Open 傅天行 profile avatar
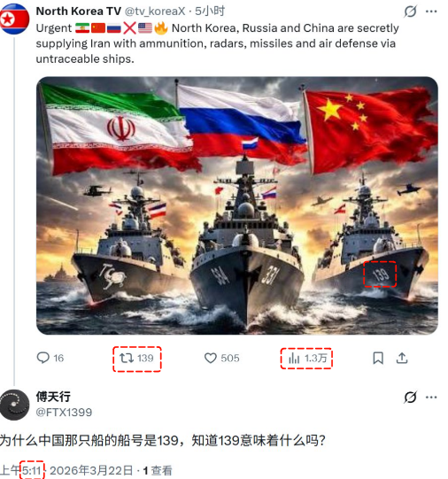448x479 pixels. (x=15, y=405)
